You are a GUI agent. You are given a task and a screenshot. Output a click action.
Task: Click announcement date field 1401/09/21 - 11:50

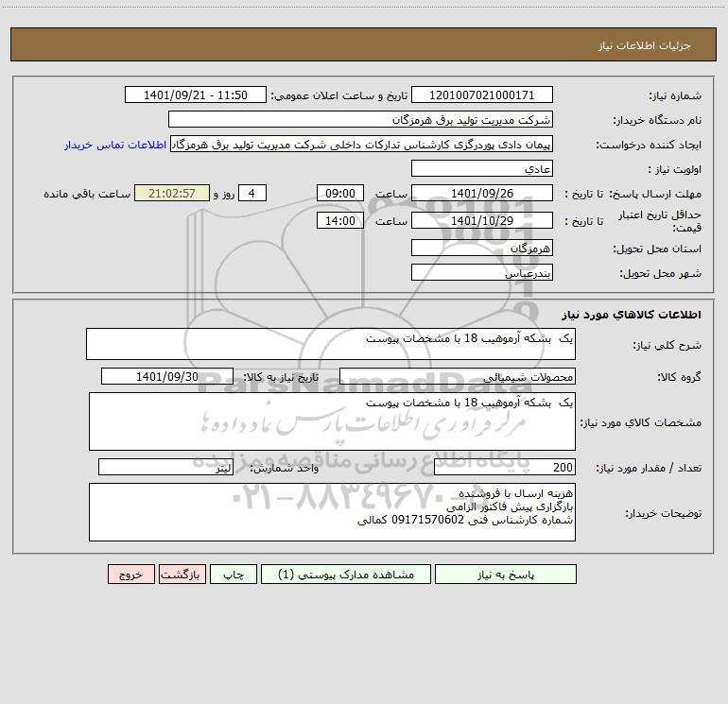[196, 94]
